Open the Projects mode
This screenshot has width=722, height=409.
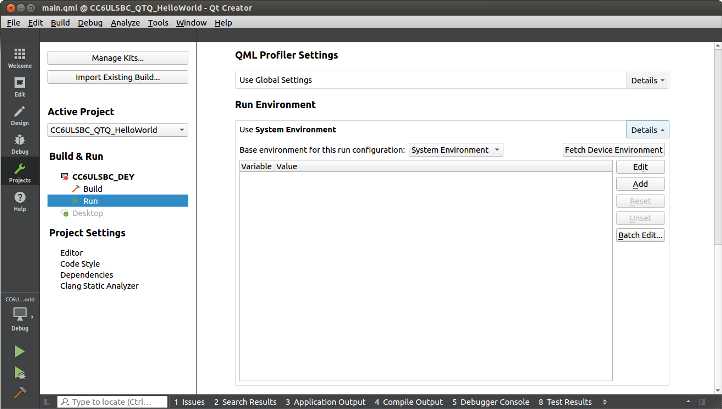pos(20,173)
